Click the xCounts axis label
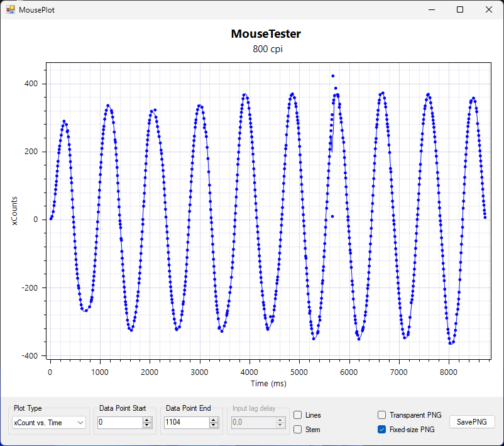 click(14, 211)
